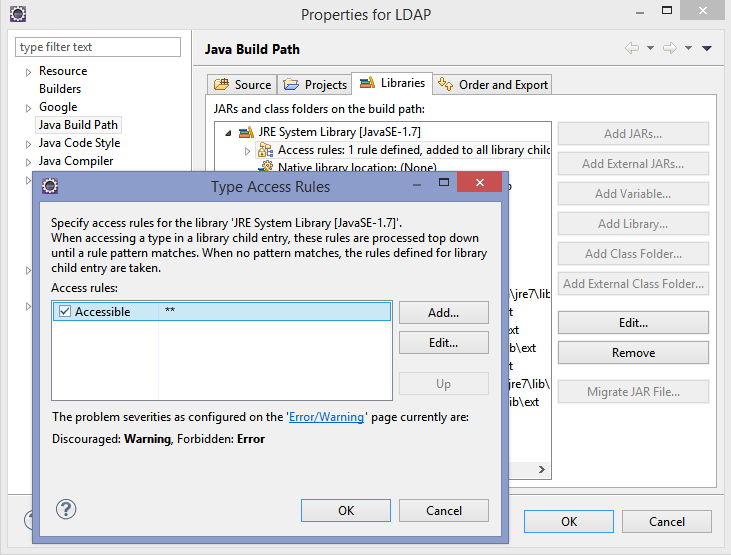Screen dimensions: 731x555
Task: Click the Libraries tab books icon
Action: click(367, 83)
